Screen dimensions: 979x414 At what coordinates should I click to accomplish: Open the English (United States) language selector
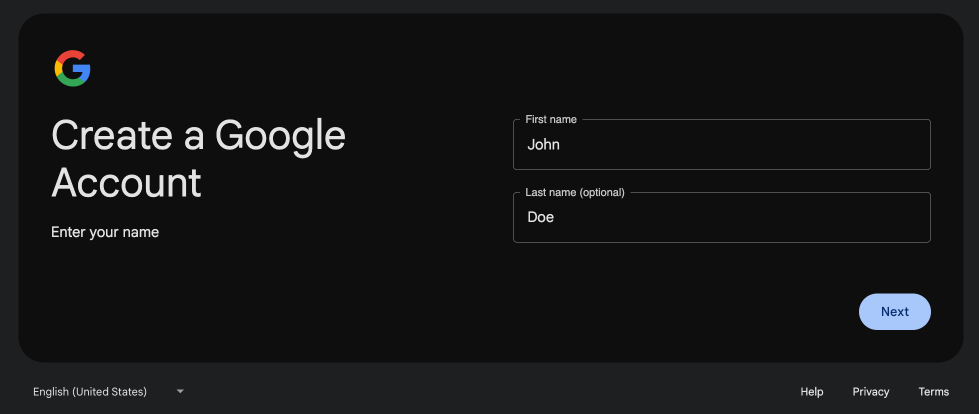coord(90,391)
